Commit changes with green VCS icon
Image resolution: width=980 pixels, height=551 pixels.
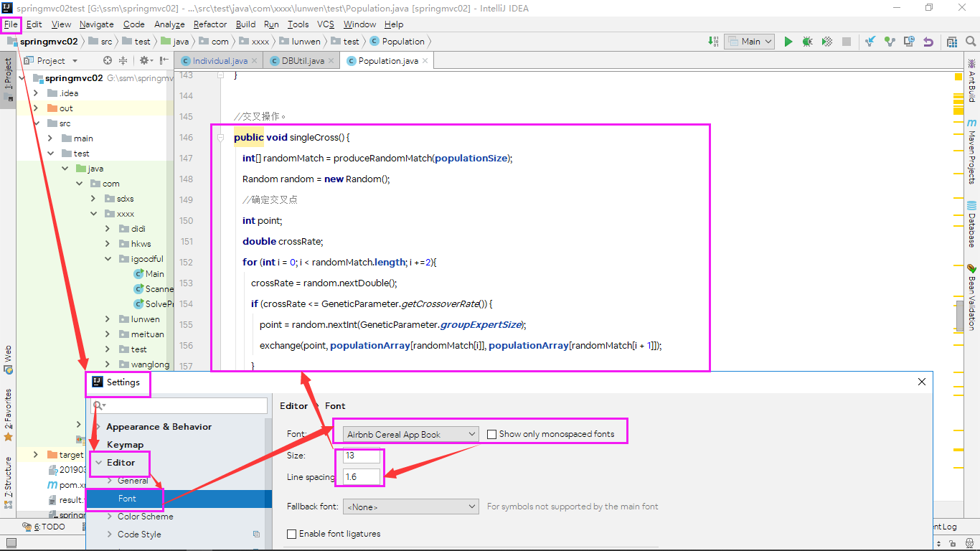pyautogui.click(x=890, y=42)
